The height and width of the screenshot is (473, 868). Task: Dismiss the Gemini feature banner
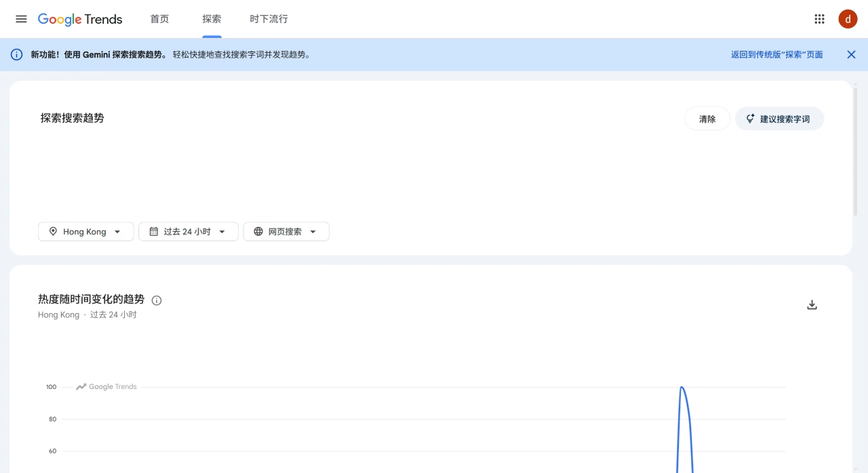pos(851,55)
